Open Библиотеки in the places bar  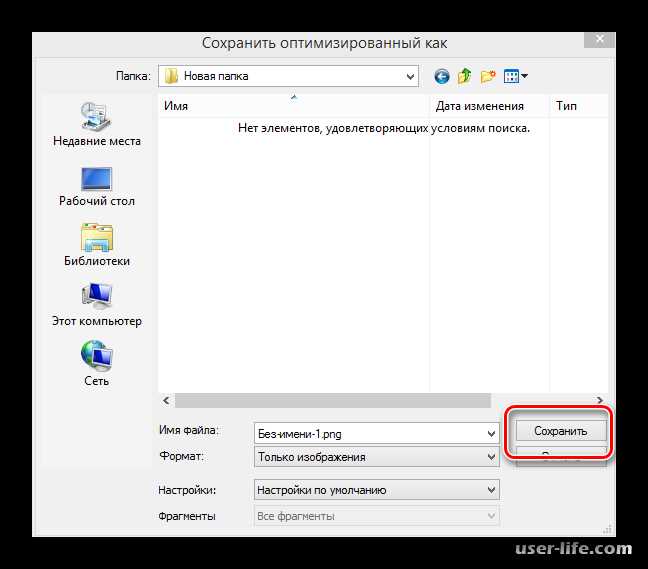tap(97, 245)
